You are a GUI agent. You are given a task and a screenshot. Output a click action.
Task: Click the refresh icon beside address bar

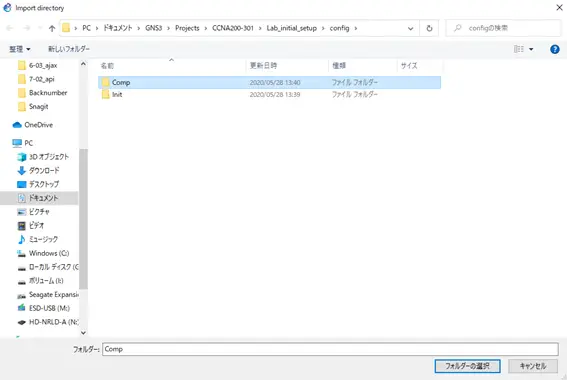click(x=429, y=28)
